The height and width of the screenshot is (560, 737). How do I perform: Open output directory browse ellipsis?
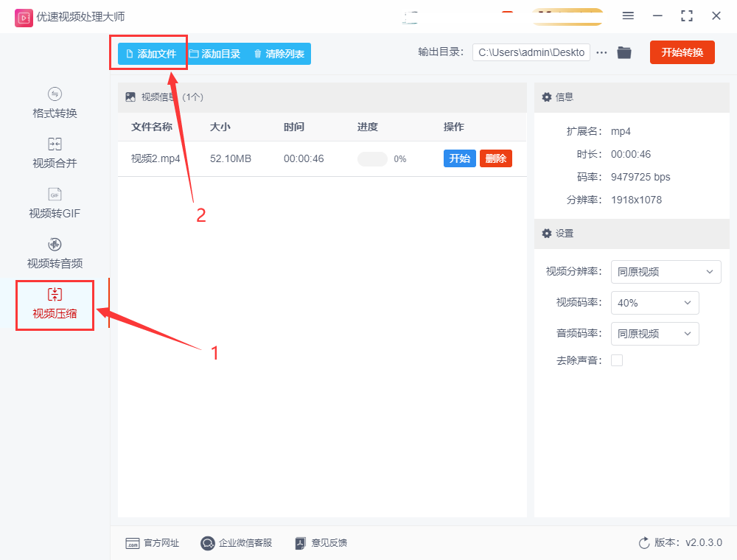[601, 52]
